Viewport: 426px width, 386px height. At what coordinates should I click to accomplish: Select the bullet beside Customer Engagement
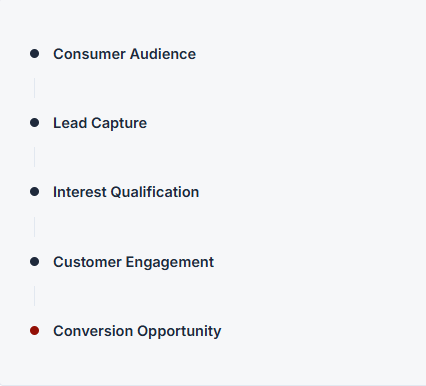pos(34,262)
